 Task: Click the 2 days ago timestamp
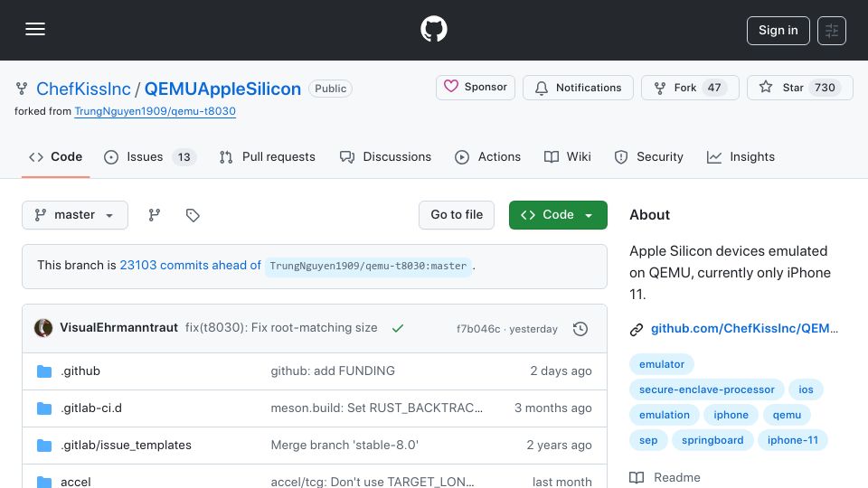[x=561, y=371]
